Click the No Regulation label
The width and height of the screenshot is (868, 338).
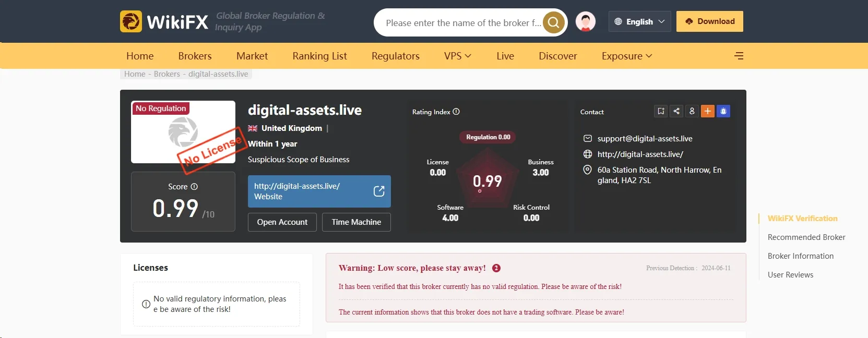[x=161, y=108]
